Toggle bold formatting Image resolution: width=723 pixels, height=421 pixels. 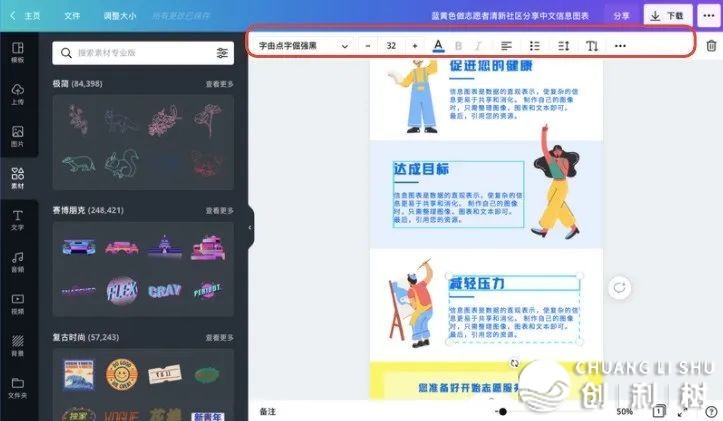458,46
